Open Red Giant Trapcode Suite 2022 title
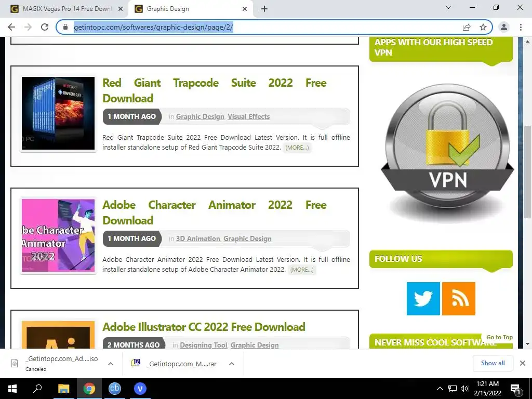This screenshot has height=399, width=532. click(x=215, y=90)
